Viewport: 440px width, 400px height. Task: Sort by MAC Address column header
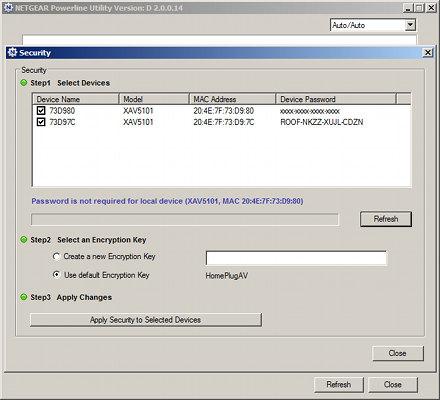(x=233, y=99)
